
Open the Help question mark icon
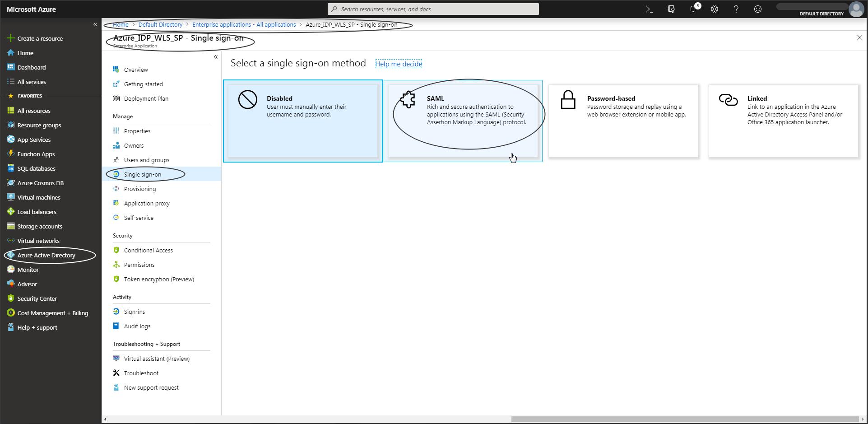[736, 9]
